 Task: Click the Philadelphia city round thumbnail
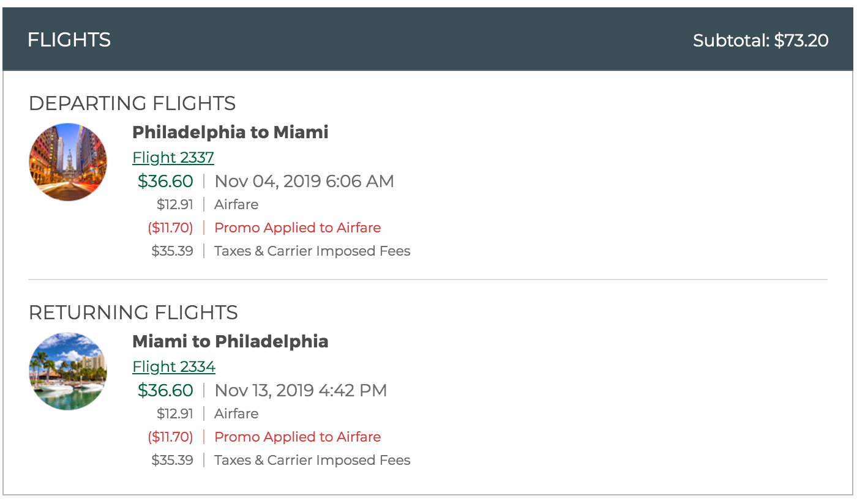tap(68, 162)
